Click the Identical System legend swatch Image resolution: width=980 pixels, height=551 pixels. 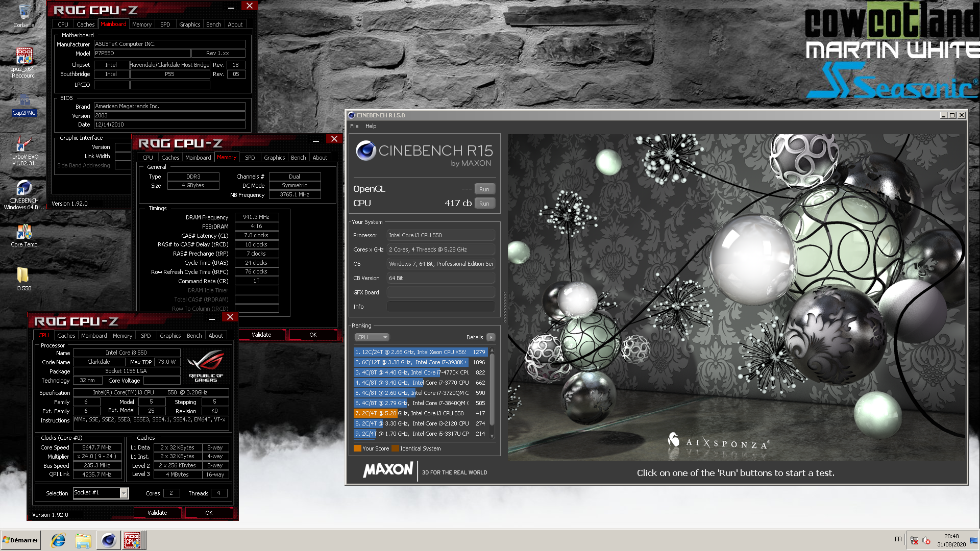point(395,448)
